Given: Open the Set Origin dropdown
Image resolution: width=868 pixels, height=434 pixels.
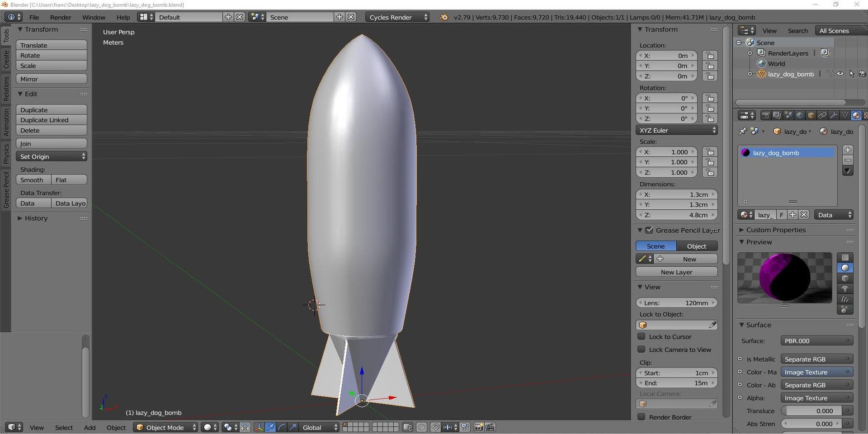Looking at the screenshot, I should pos(51,156).
